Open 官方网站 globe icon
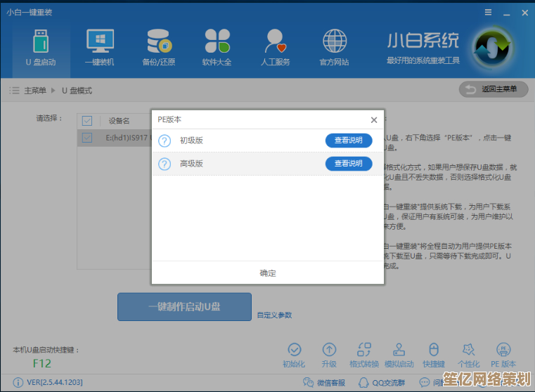 [334, 41]
